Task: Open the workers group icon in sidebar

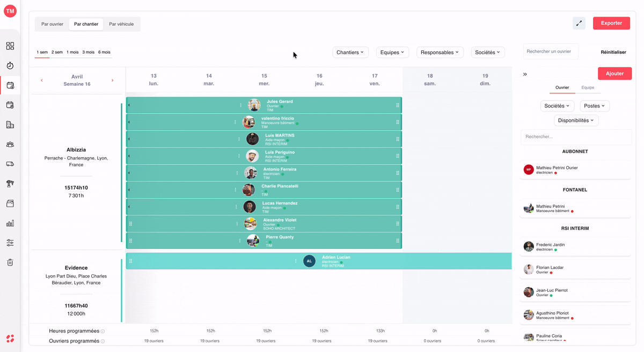Action: (x=10, y=144)
